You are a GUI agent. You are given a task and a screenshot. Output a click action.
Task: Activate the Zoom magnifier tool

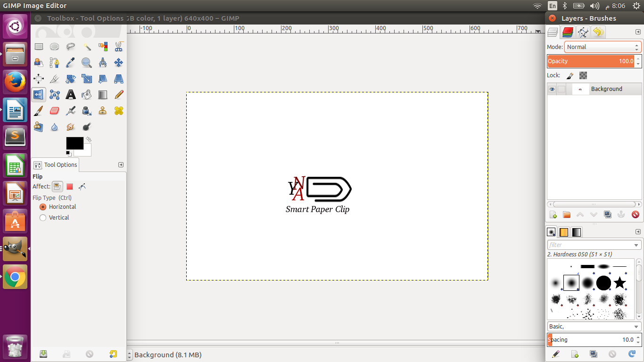[x=87, y=63]
